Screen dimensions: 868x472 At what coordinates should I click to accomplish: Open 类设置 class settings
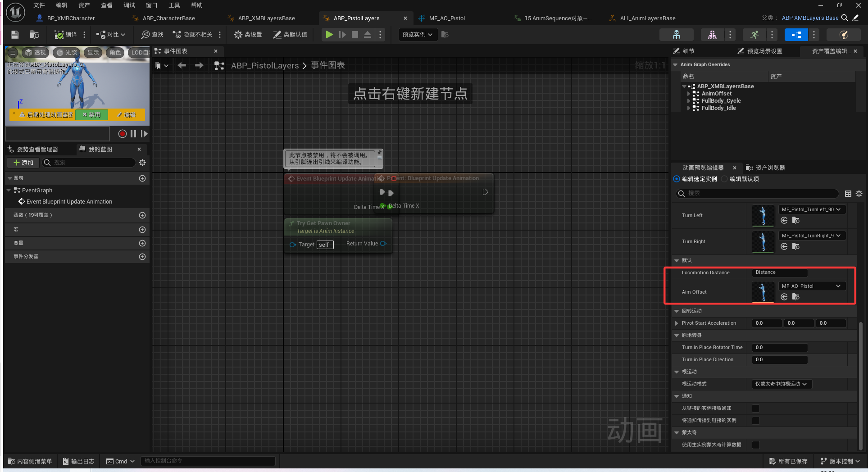pos(248,35)
